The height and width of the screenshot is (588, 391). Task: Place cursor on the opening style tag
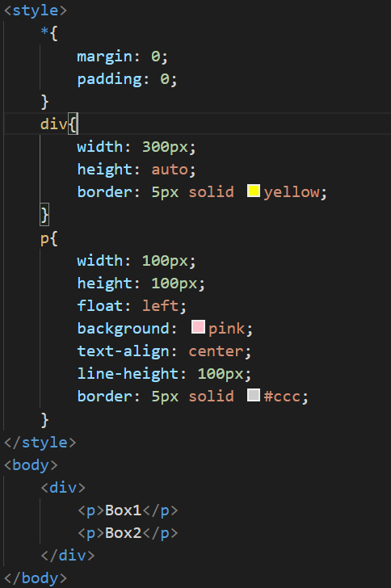pyautogui.click(x=36, y=10)
